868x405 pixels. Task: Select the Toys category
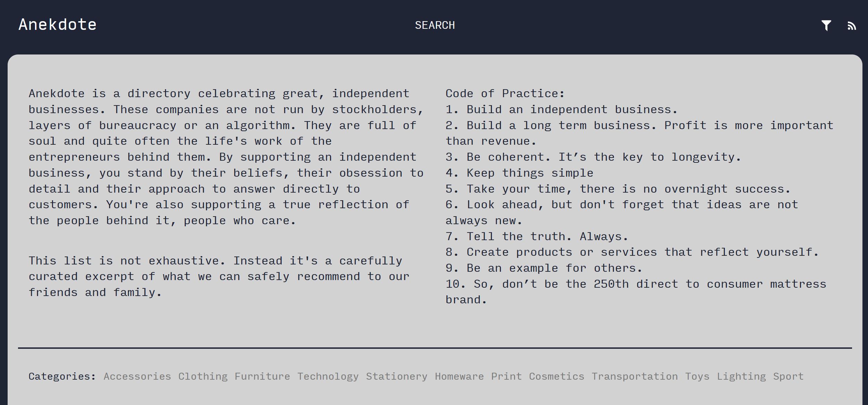[x=697, y=376]
